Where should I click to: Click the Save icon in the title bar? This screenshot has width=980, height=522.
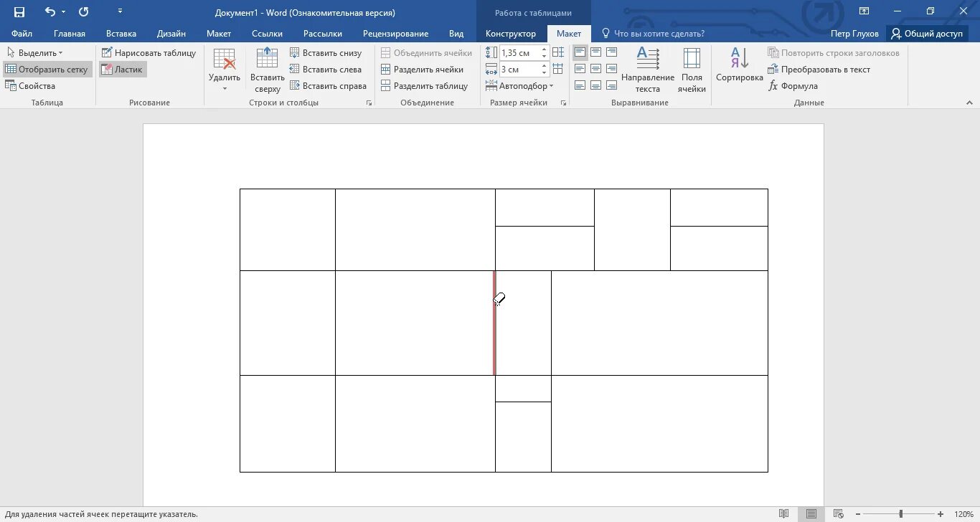click(x=19, y=12)
